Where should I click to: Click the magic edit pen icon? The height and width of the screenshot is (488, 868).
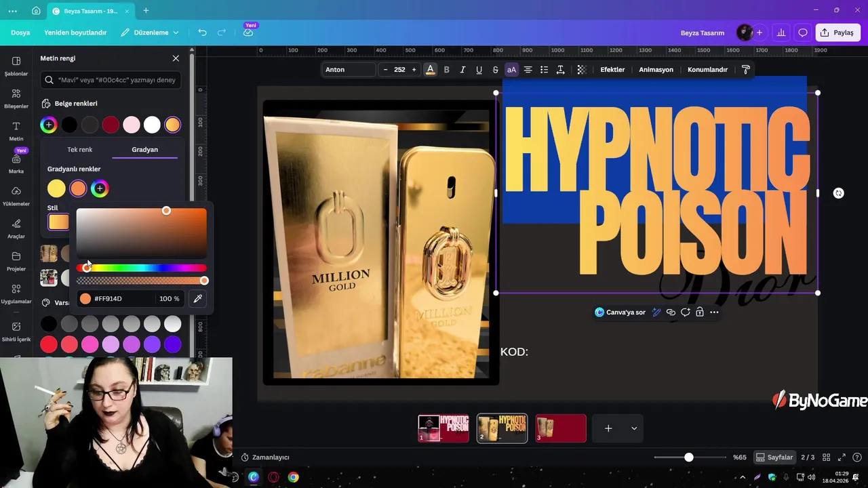pos(656,312)
